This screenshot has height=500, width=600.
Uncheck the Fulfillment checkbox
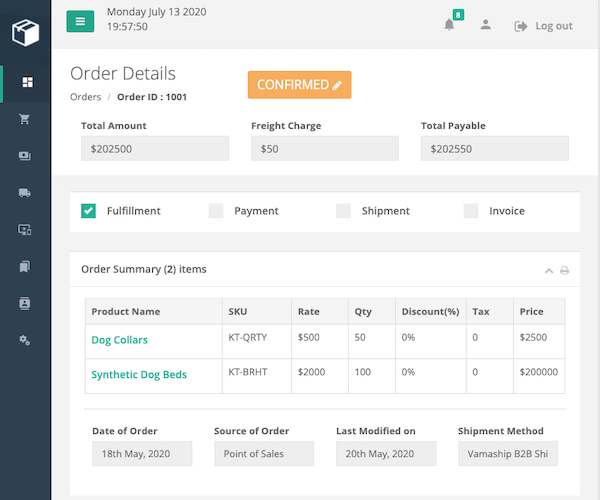[88, 211]
